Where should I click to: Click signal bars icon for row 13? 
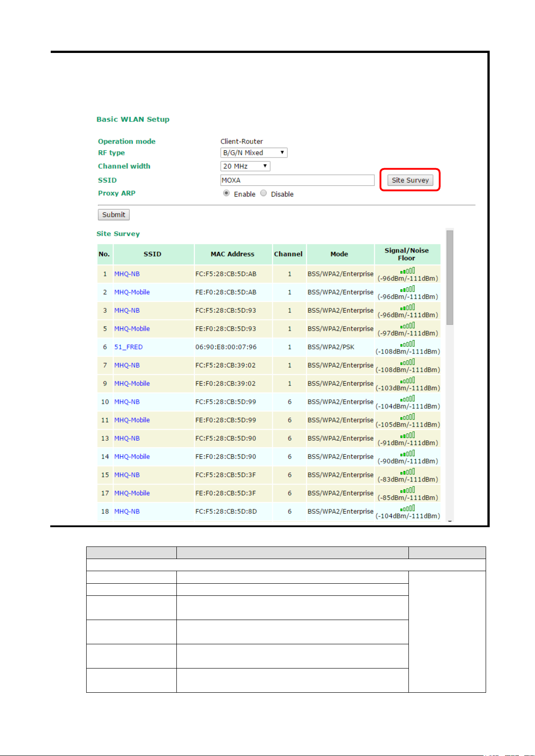tap(408, 435)
